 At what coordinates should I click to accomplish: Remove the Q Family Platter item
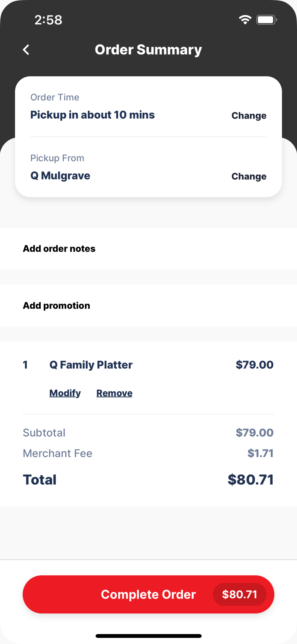114,393
